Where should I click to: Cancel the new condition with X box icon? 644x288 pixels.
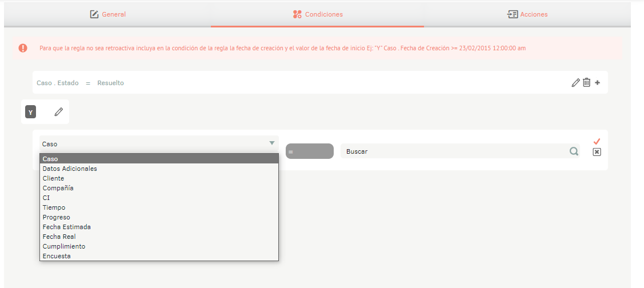[597, 152]
